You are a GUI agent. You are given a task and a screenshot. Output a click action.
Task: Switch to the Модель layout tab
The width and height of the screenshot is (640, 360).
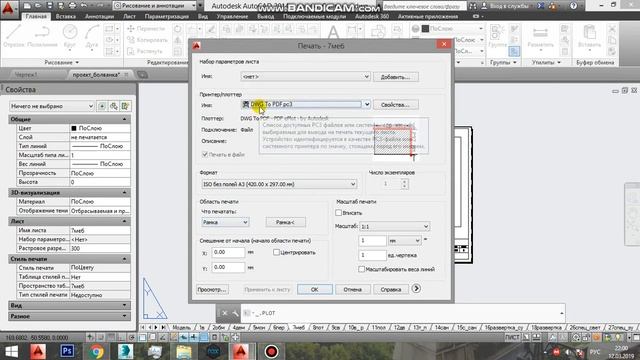(x=181, y=327)
